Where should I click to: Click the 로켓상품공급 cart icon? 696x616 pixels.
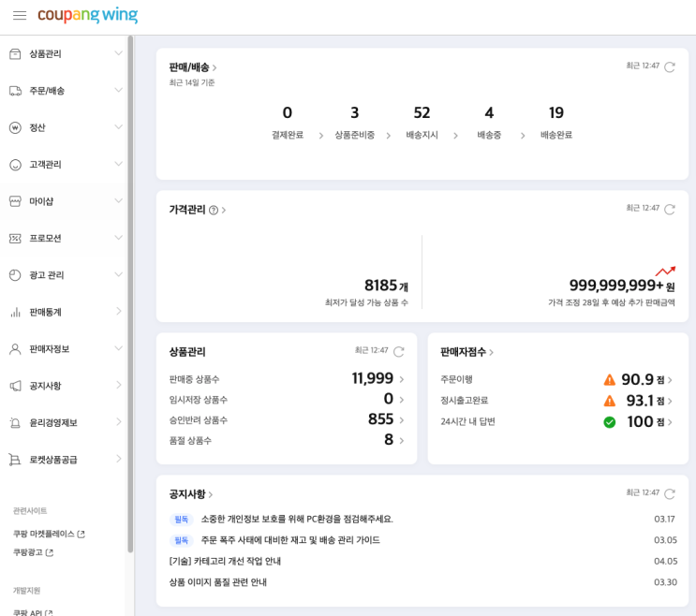[15, 460]
